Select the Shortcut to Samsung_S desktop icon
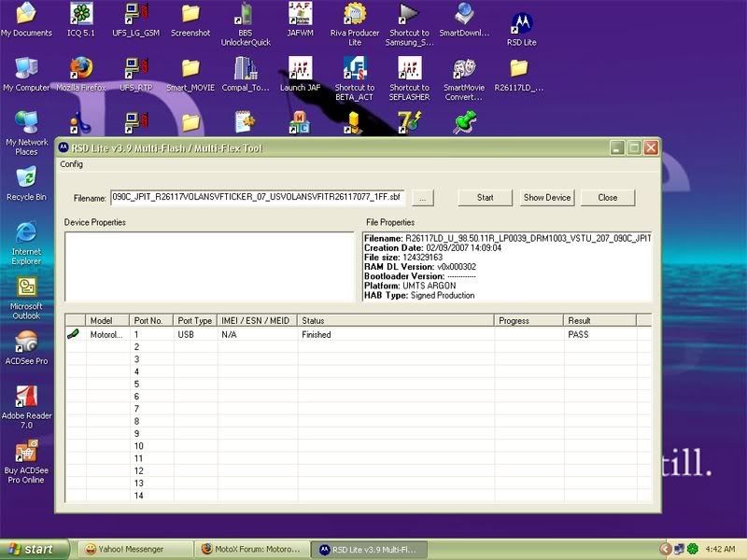The width and height of the screenshot is (747, 560). 409,24
